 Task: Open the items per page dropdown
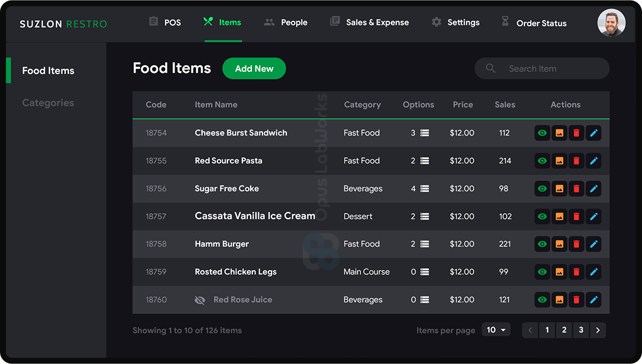[x=496, y=330]
